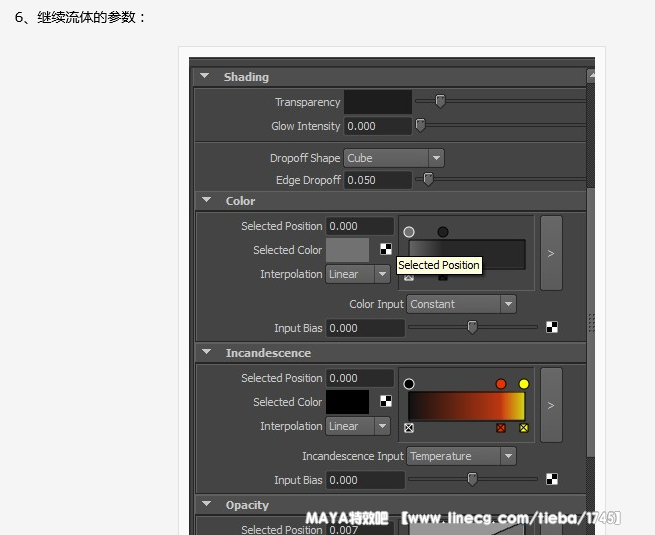This screenshot has height=535, width=655.
Task: Select gray marker on Color ramp
Action: coord(409,232)
